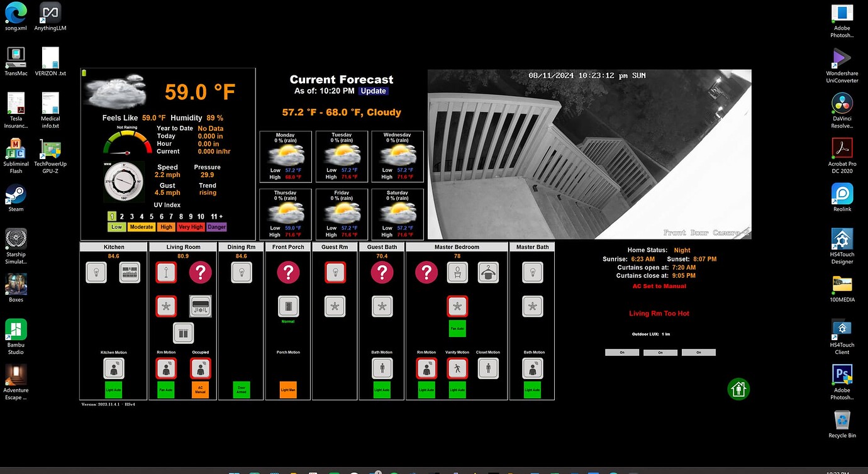Click the wind direction compass gauge
Image resolution: width=868 pixels, height=474 pixels.
[x=124, y=182]
